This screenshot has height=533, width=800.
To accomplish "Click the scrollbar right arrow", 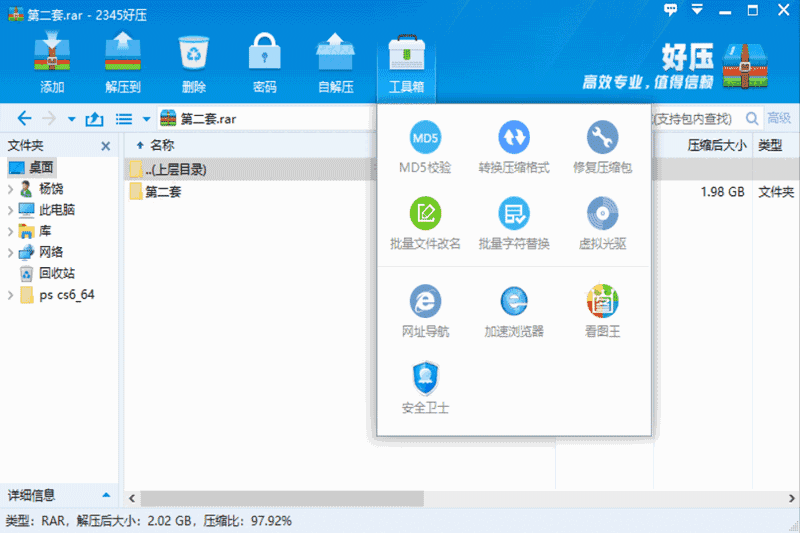I will coord(791,498).
